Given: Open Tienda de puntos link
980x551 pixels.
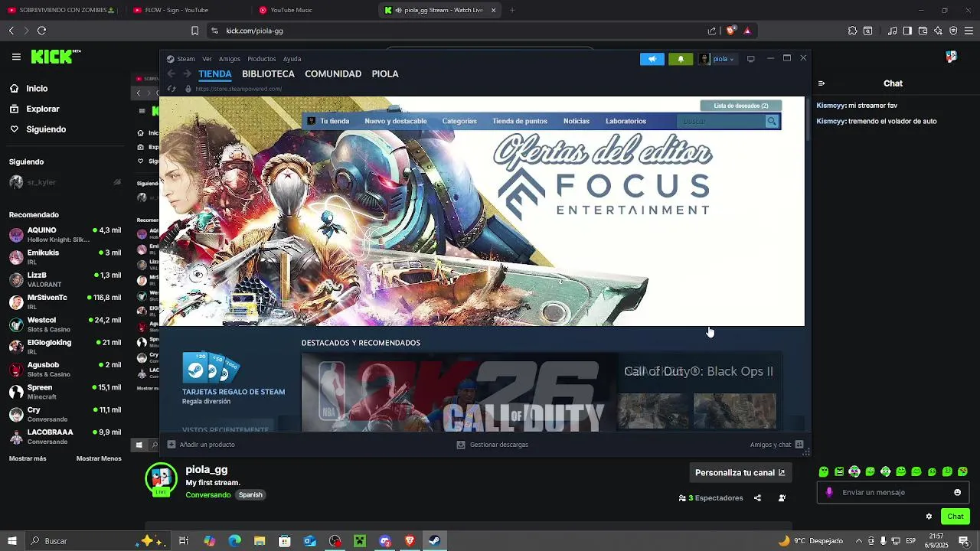Looking at the screenshot, I should click(x=520, y=121).
